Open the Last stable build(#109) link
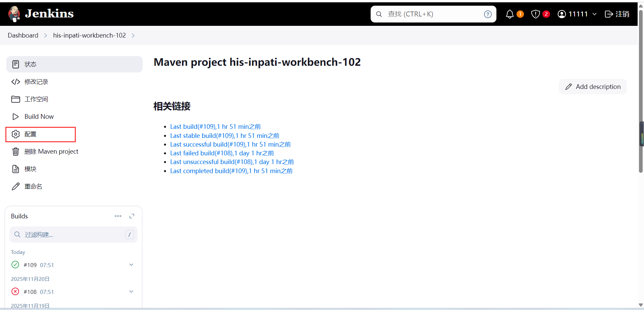644x310 pixels. coord(225,136)
